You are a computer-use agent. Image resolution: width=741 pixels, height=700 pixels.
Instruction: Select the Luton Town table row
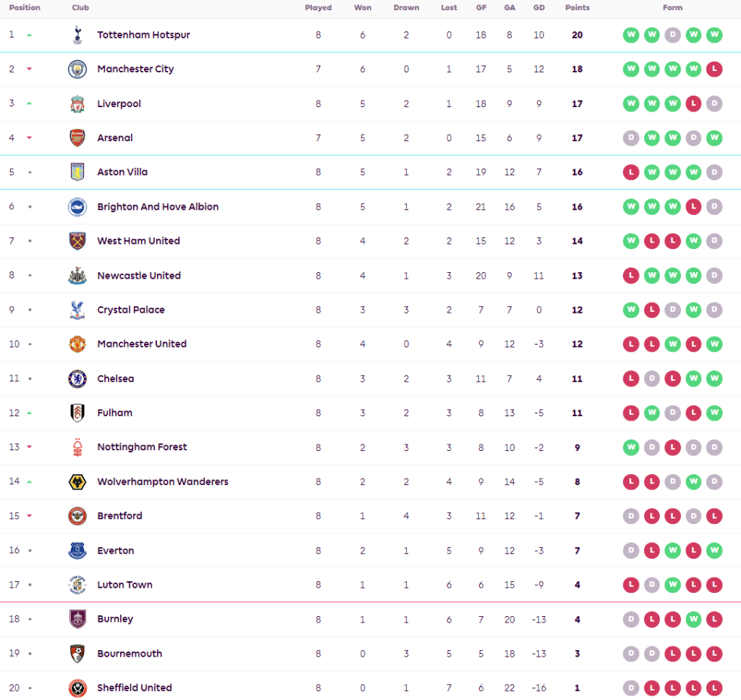tap(362, 585)
